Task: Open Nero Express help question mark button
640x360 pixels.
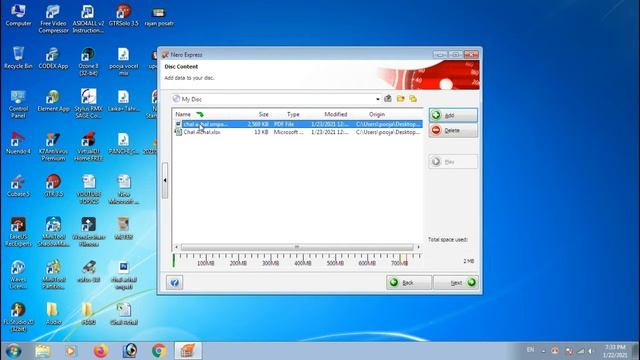Action: pyautogui.click(x=174, y=282)
